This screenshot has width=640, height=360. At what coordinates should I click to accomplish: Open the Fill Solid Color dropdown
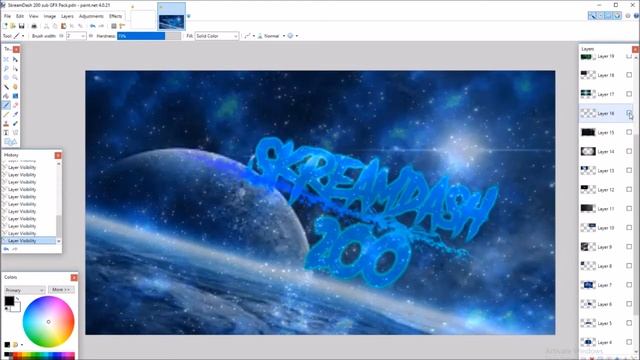tap(216, 36)
